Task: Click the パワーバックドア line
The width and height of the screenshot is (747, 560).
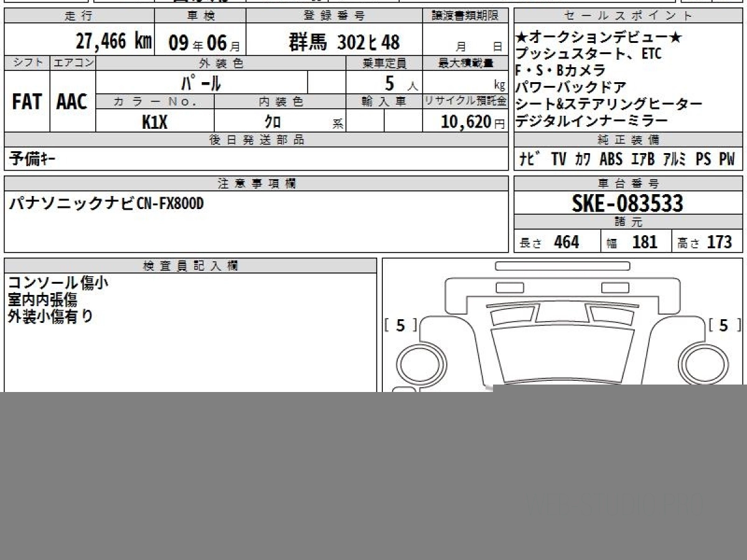Action: (x=571, y=87)
